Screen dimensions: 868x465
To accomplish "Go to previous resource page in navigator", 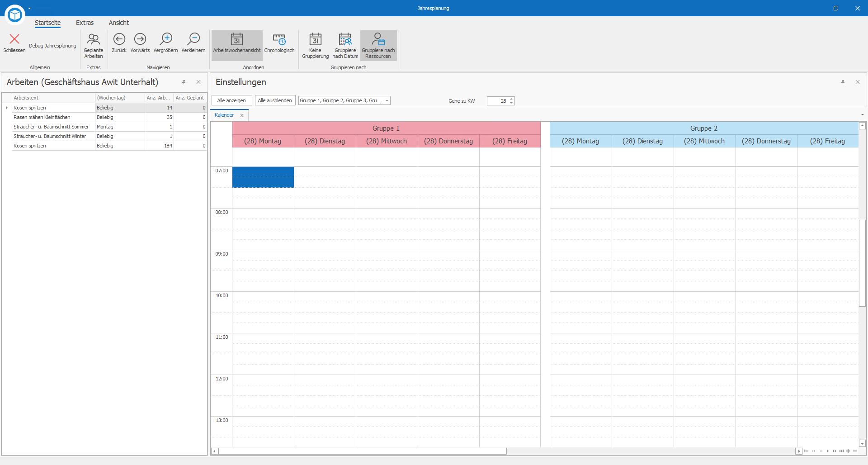I will point(814,451).
